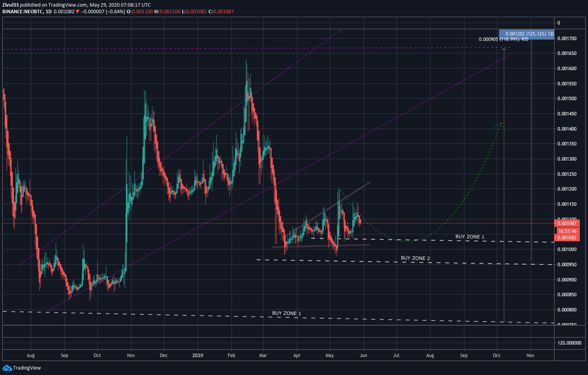588x375 pixels.
Task: Click the 1D interval label
Action: [49, 12]
